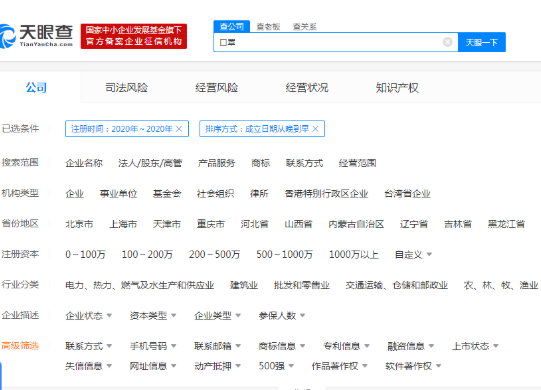This screenshot has width=541, height=390.
Task: Filter by region 山西省
Action: (x=298, y=224)
